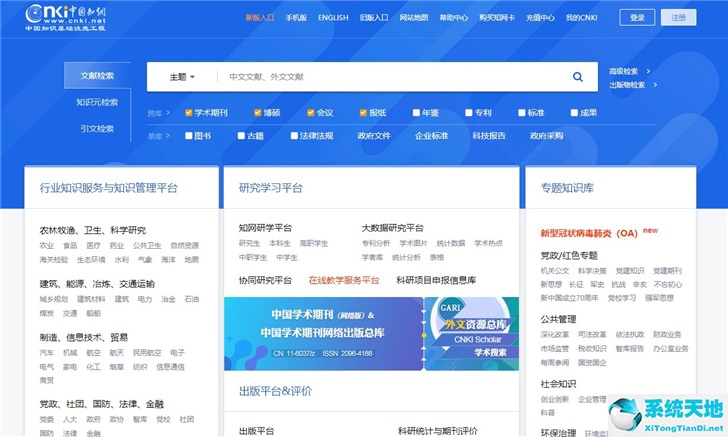Open 高级检索 advanced search link

point(624,72)
